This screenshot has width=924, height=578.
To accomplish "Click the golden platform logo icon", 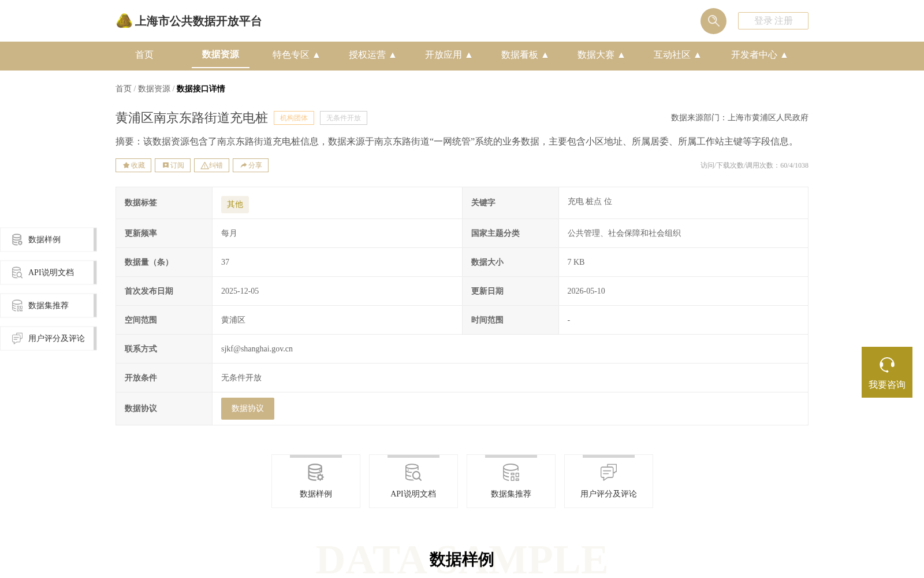I will (124, 21).
